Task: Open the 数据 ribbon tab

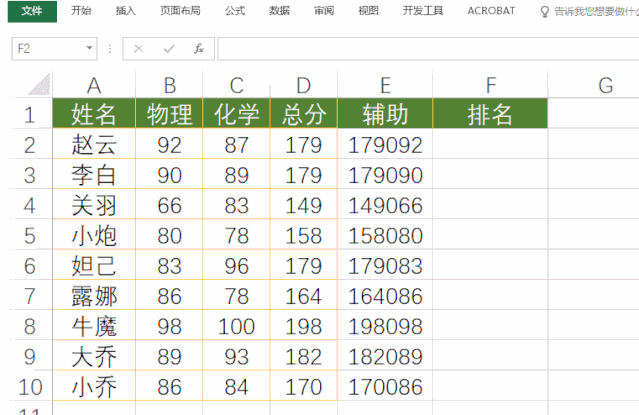Action: [x=280, y=11]
